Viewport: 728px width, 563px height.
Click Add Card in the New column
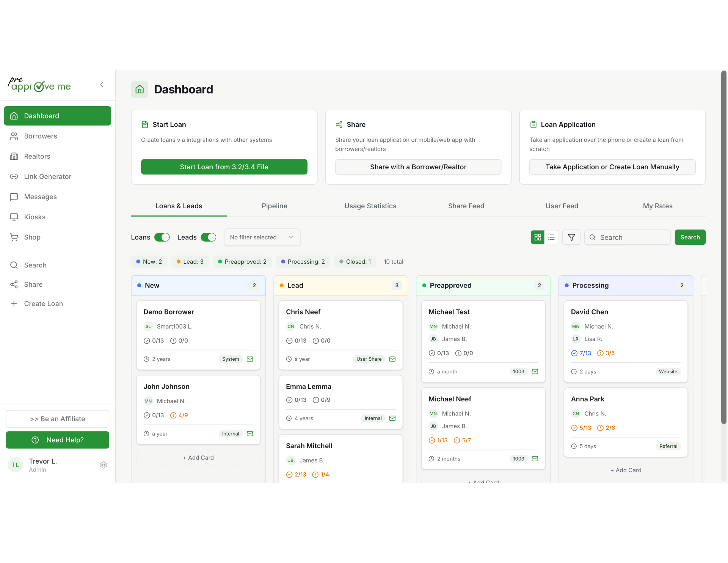tap(198, 458)
